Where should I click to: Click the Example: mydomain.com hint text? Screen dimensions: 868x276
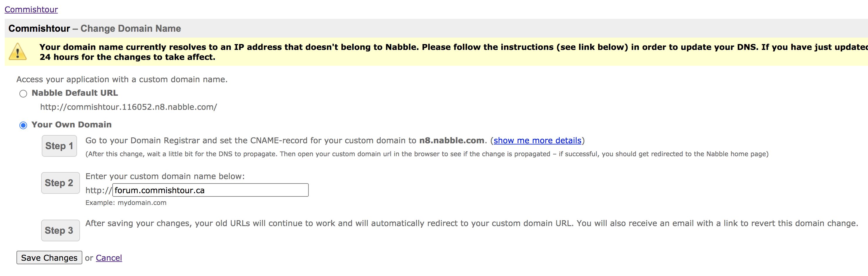(126, 203)
